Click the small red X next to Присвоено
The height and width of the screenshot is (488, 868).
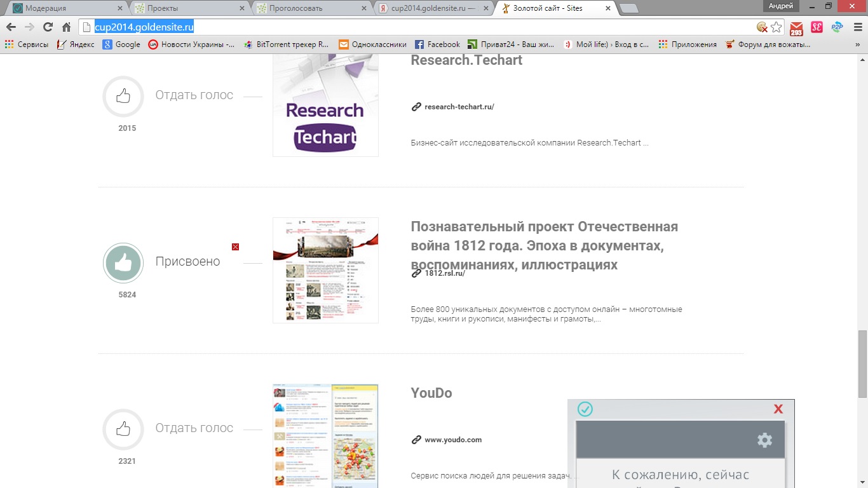[235, 247]
